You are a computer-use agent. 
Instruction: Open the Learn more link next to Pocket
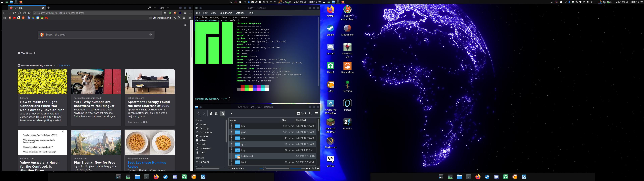click(64, 66)
